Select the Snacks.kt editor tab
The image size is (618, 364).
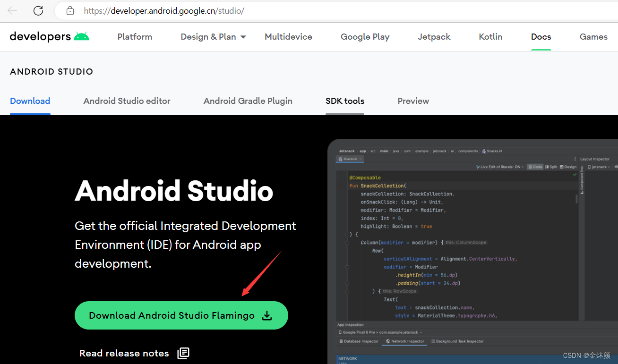click(x=350, y=159)
